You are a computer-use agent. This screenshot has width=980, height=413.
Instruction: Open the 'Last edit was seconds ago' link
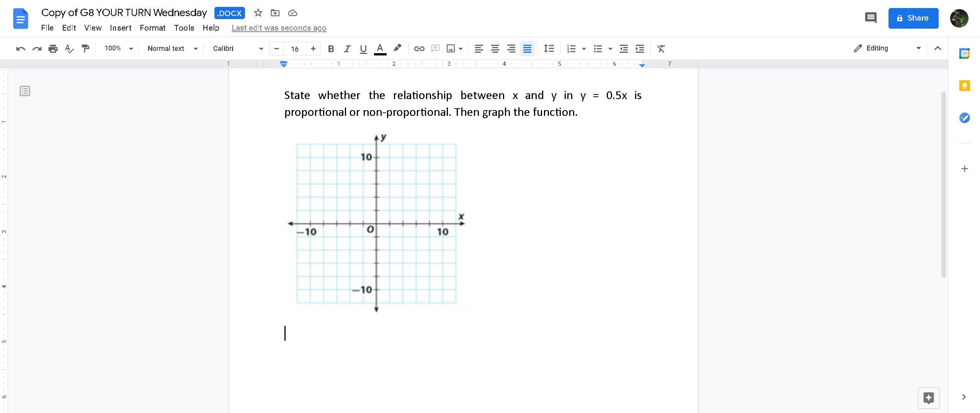pos(279,28)
